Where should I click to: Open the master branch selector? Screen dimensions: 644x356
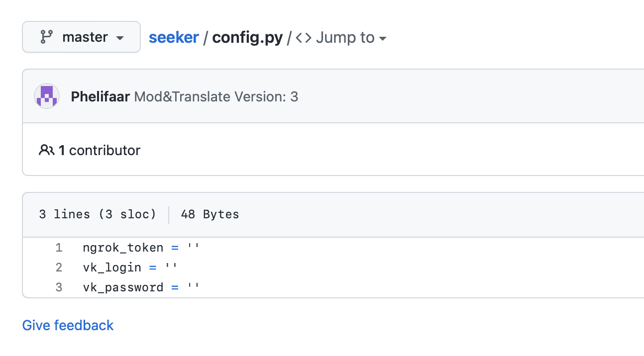(x=81, y=37)
